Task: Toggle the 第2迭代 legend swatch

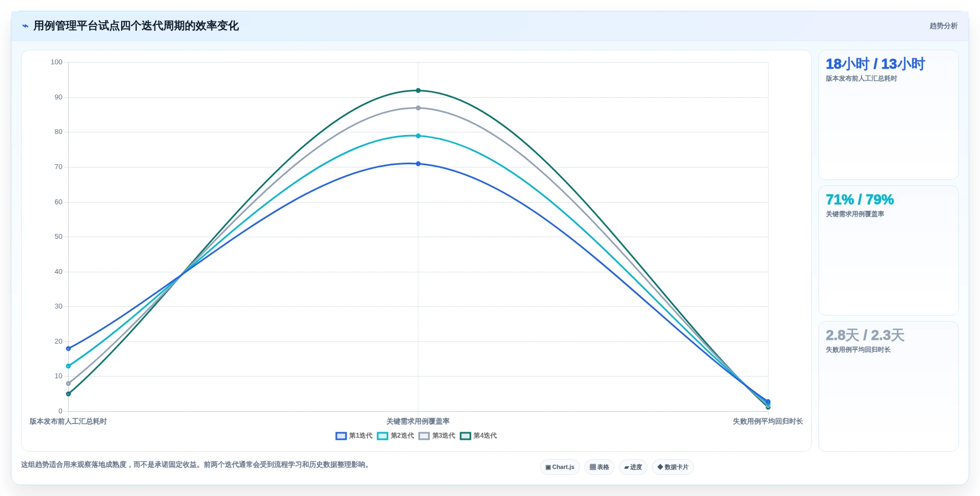Action: click(383, 436)
